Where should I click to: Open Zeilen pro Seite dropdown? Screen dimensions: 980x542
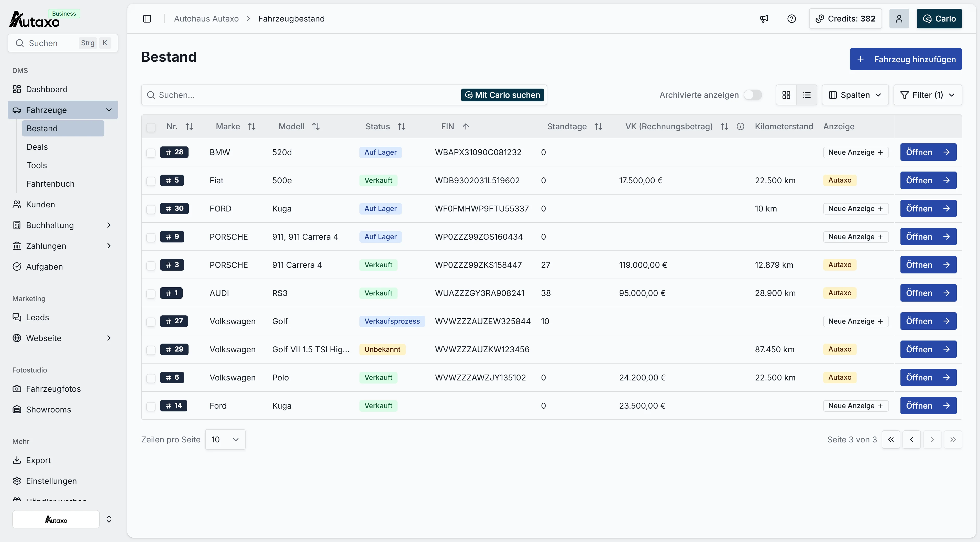[x=225, y=440]
